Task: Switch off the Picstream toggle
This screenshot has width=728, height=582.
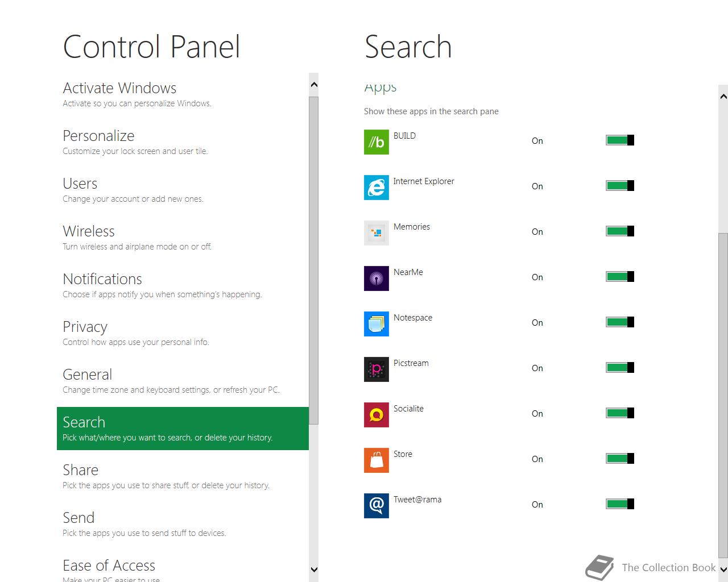Action: click(x=620, y=368)
